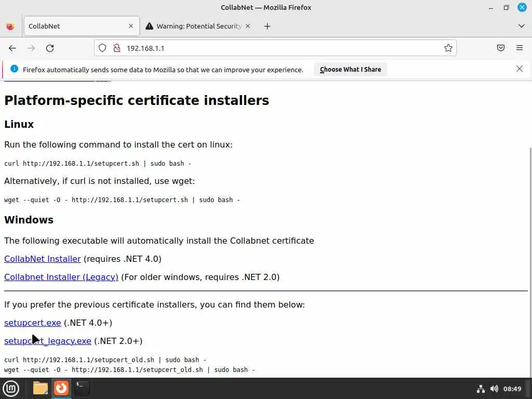Open the network tray icon

click(x=481, y=389)
